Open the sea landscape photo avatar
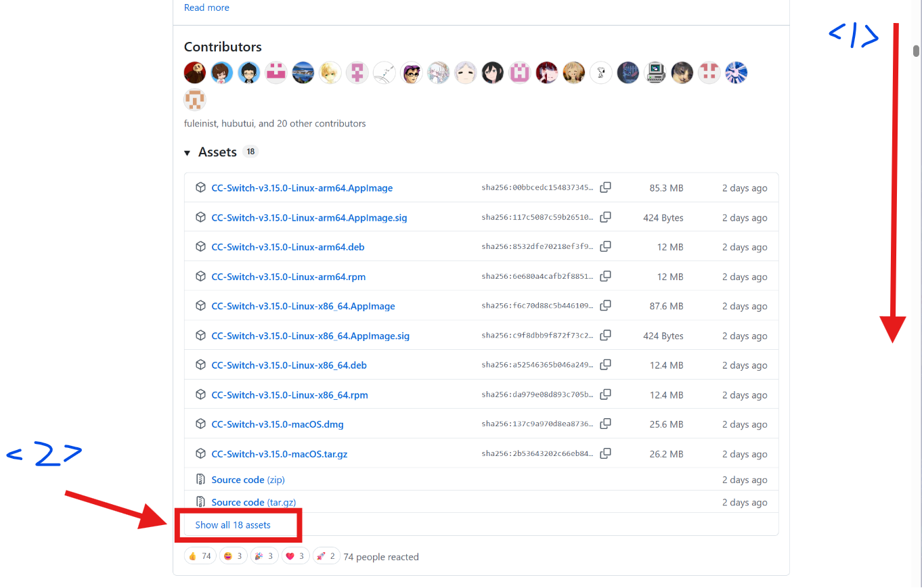This screenshot has width=922, height=588. click(x=303, y=72)
